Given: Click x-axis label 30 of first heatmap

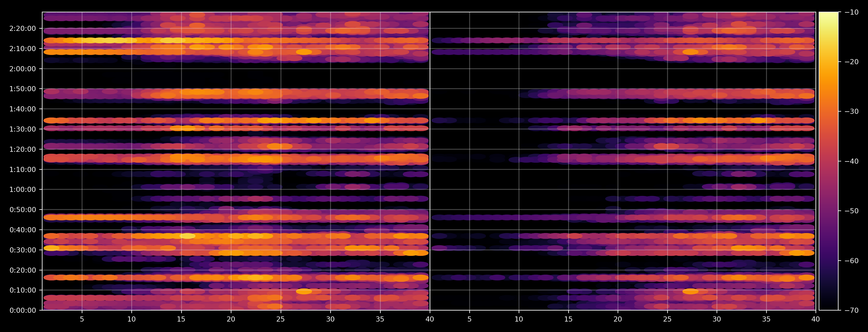Looking at the screenshot, I should (x=330, y=319).
